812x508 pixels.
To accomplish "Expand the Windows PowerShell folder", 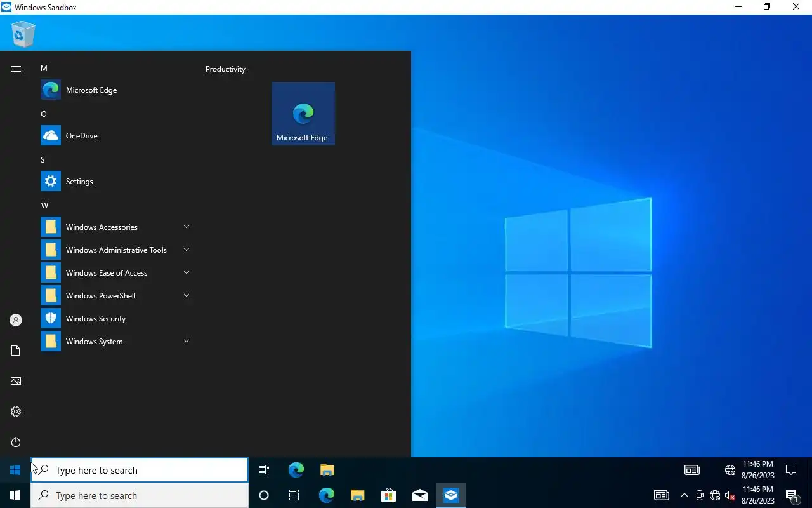I will pyautogui.click(x=115, y=296).
